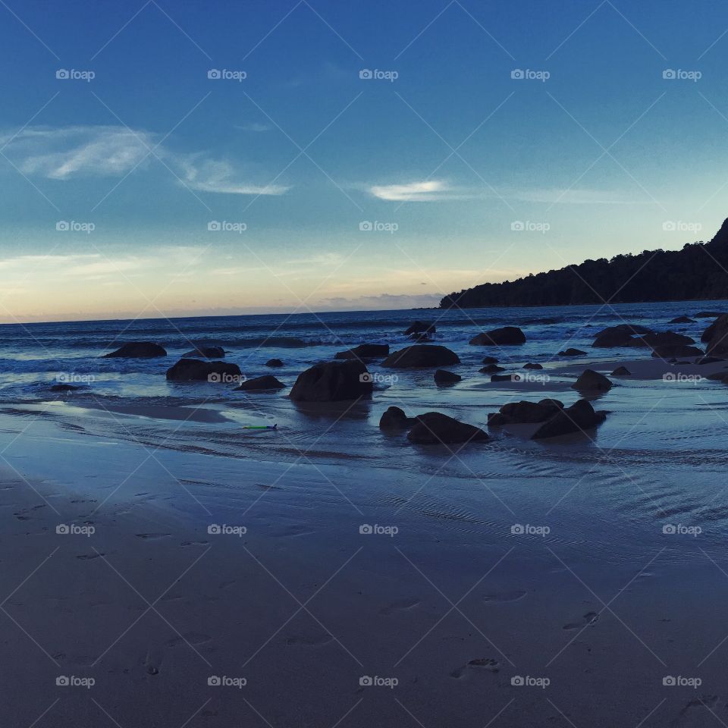728x728 pixels.
Task: Click the footprints in the bottom-center sand
Action: click(x=476, y=666)
